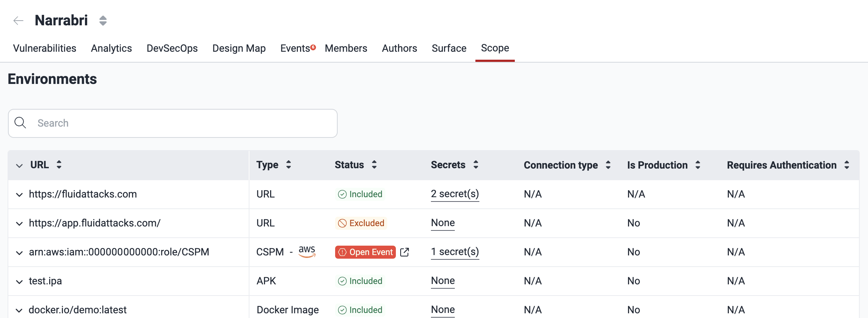The image size is (868, 318).
Task: Expand all rows via header chevron
Action: (20, 165)
